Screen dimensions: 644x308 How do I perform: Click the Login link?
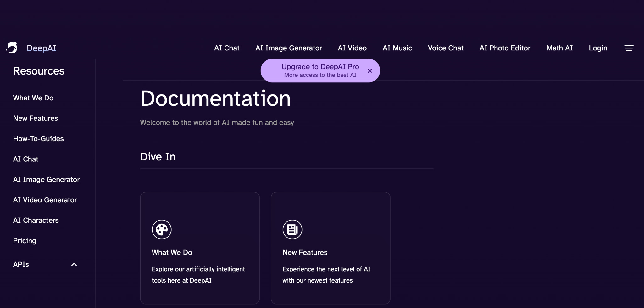[x=598, y=48]
